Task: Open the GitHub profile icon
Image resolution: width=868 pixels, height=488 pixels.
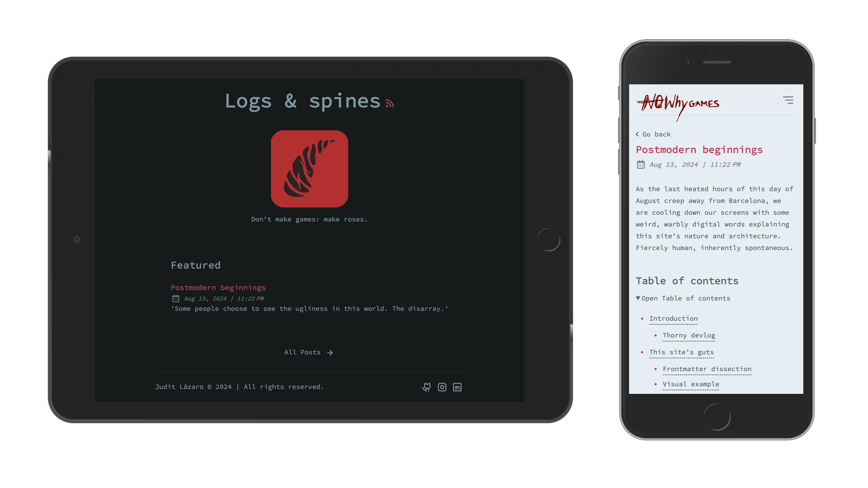Action: coord(426,387)
